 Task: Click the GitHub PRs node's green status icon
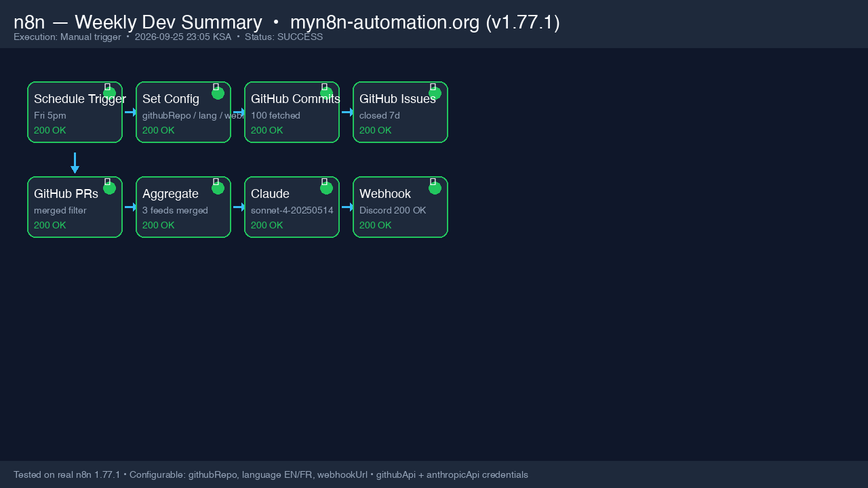click(109, 188)
